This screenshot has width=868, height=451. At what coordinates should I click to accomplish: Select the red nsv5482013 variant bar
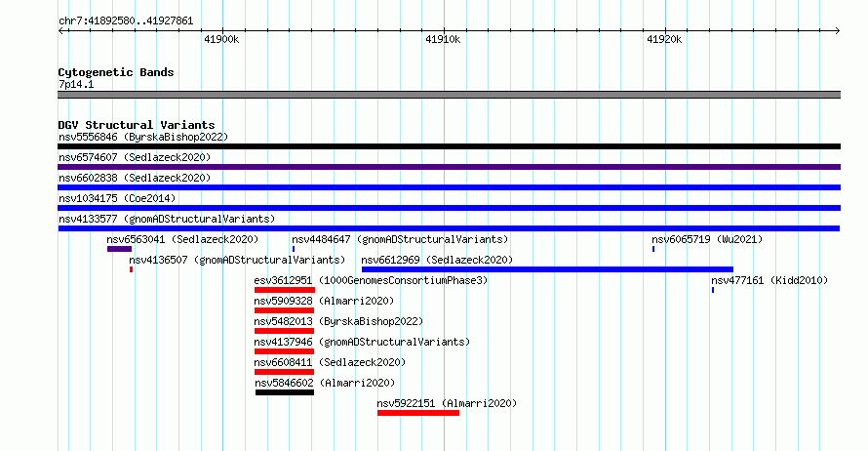[284, 331]
